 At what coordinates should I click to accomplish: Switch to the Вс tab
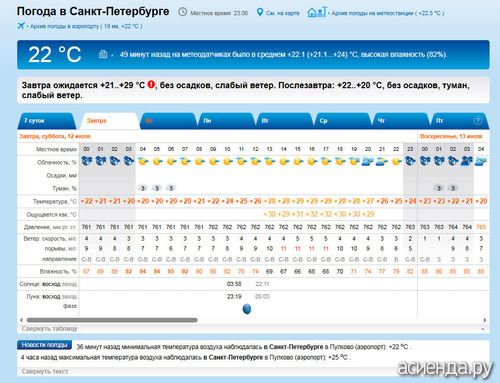168,121
